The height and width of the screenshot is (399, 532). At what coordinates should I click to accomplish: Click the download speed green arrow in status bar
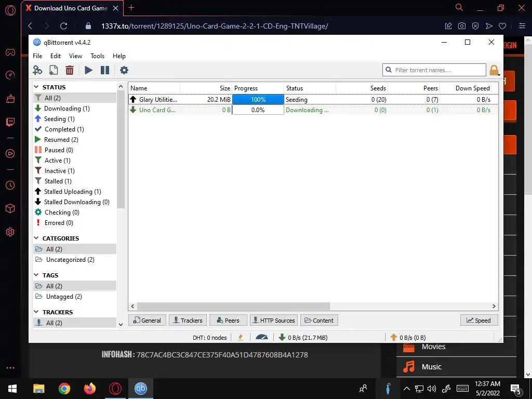pos(282,337)
